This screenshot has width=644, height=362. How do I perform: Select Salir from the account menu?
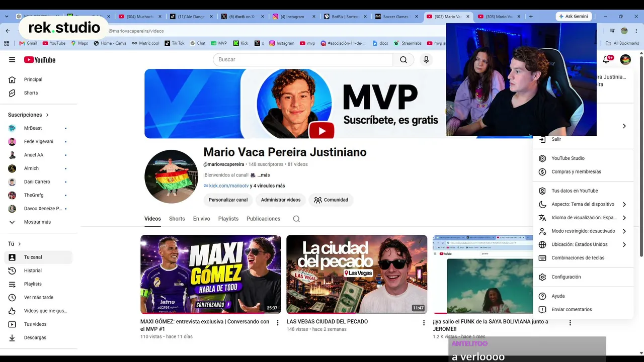tap(583, 139)
